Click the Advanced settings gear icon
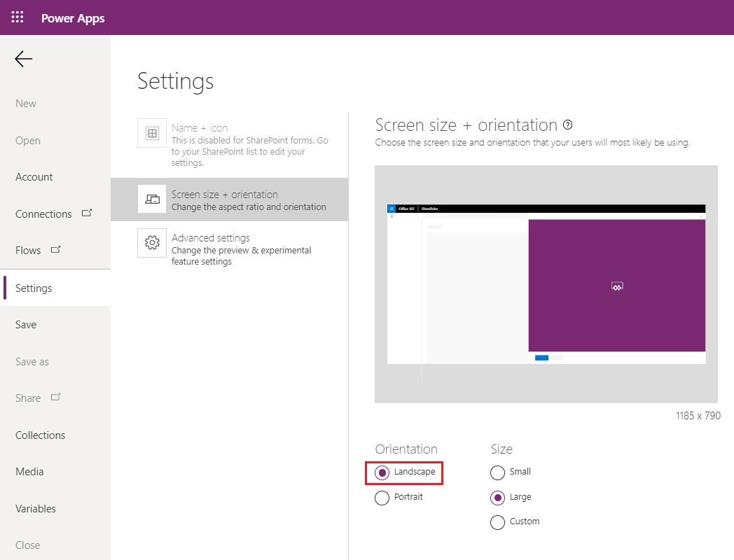The image size is (734, 560). pos(152,243)
